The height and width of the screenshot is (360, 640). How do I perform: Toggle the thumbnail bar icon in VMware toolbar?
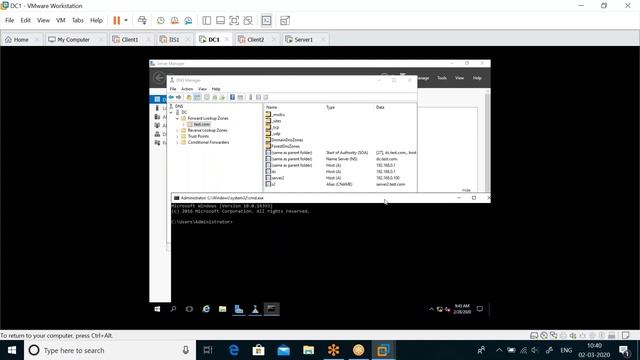pyautogui.click(x=220, y=20)
